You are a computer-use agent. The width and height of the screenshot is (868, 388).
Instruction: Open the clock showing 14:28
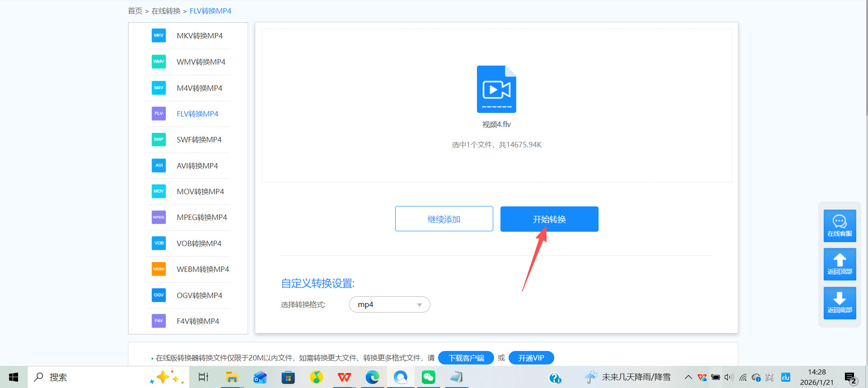[816, 377]
